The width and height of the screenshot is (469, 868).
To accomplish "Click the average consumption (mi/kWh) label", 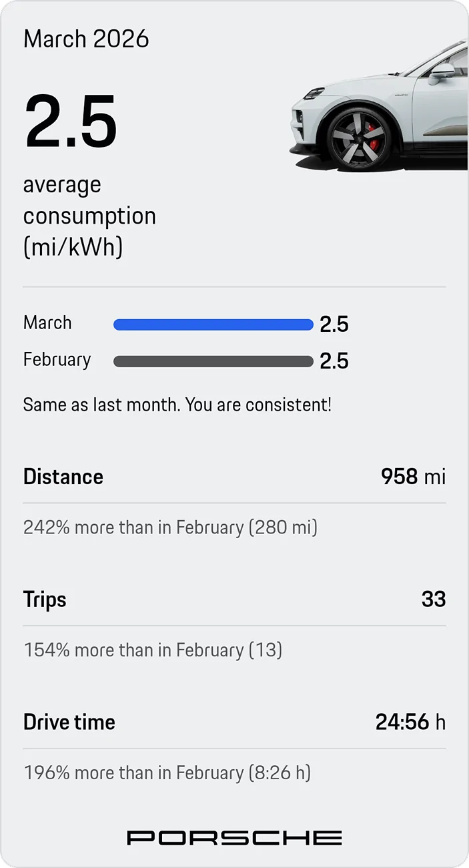I will (x=89, y=215).
